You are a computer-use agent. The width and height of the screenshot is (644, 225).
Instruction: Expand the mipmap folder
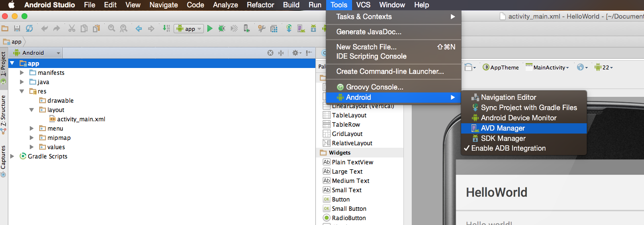pyautogui.click(x=32, y=137)
